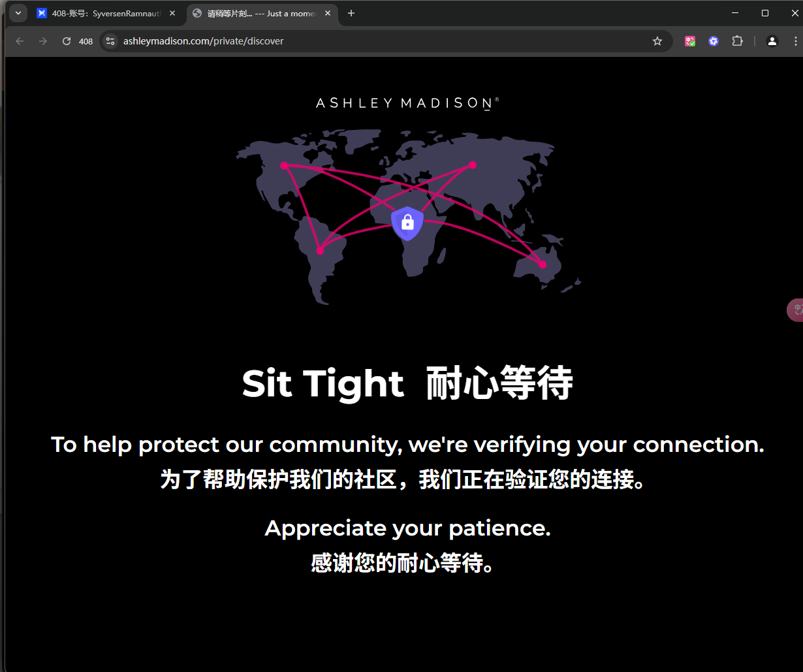Go back to the previous page
The image size is (803, 672).
[x=20, y=41]
